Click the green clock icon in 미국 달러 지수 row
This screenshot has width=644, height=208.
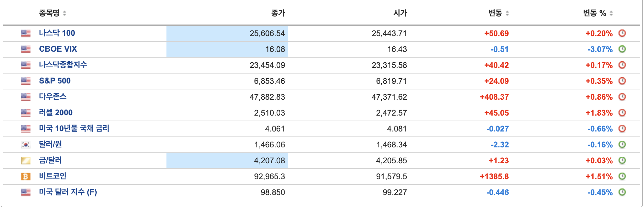[x=622, y=192]
